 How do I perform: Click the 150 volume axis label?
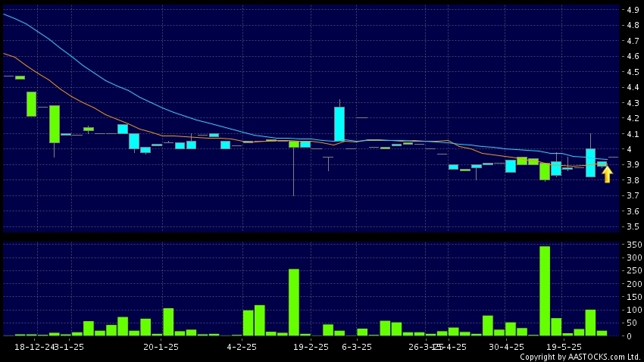coord(634,297)
